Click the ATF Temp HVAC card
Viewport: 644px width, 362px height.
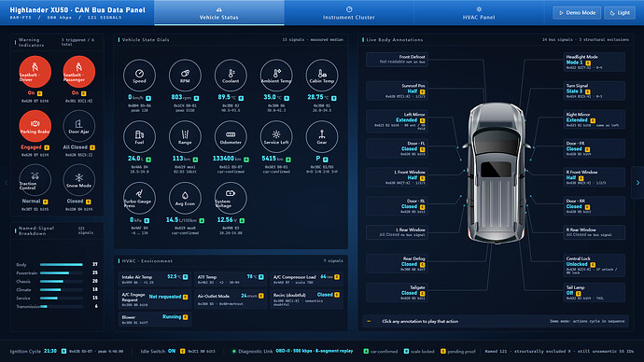point(231,279)
